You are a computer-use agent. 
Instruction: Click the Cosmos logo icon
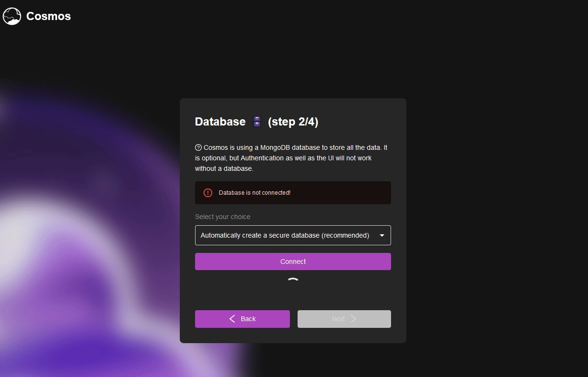point(12,16)
